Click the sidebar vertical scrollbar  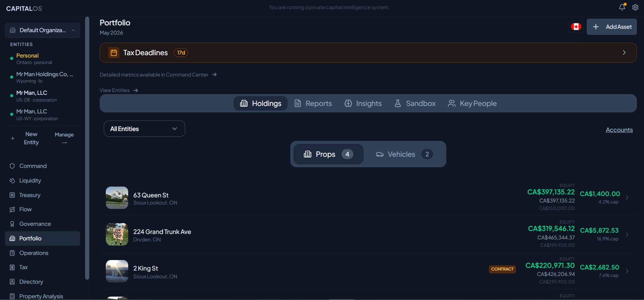point(87,148)
